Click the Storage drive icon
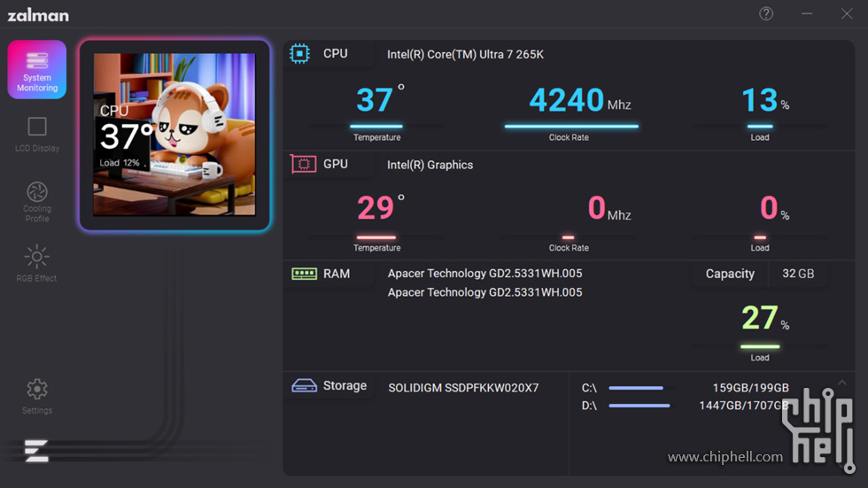Image resolution: width=868 pixels, height=488 pixels. (x=304, y=385)
